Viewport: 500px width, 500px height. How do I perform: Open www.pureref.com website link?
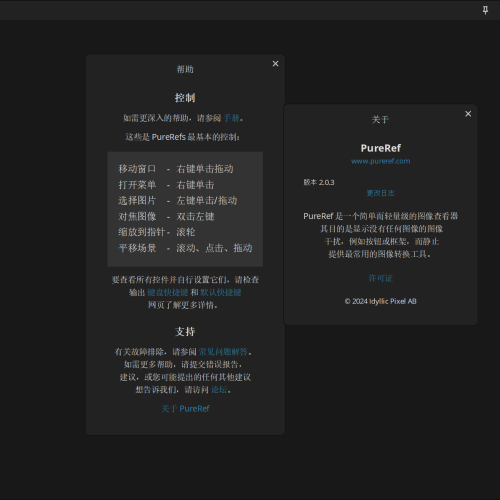click(x=380, y=161)
